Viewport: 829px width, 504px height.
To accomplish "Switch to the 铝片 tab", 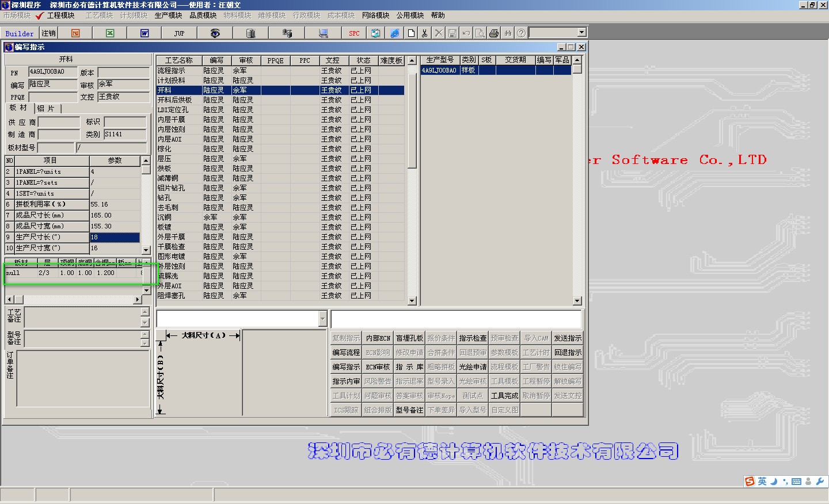I will click(x=46, y=108).
